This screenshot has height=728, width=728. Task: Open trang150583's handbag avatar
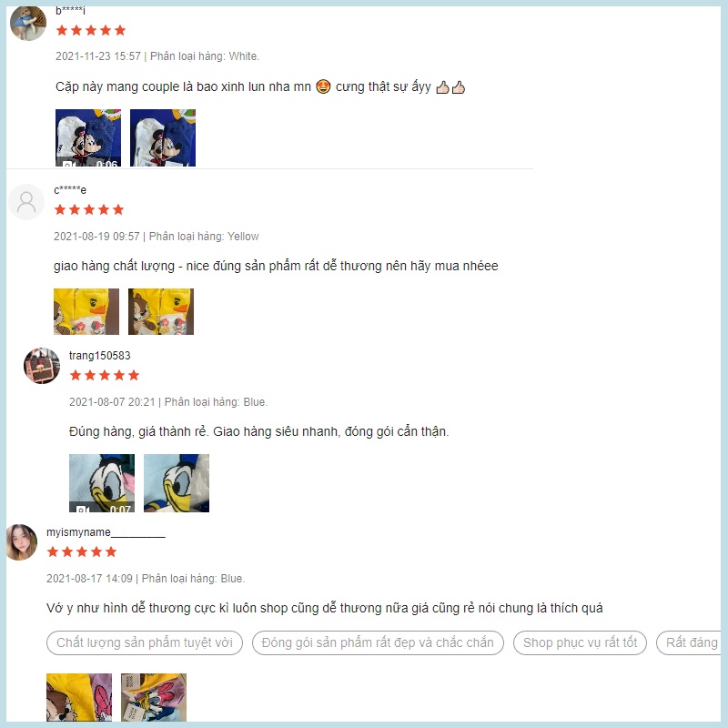pos(42,366)
